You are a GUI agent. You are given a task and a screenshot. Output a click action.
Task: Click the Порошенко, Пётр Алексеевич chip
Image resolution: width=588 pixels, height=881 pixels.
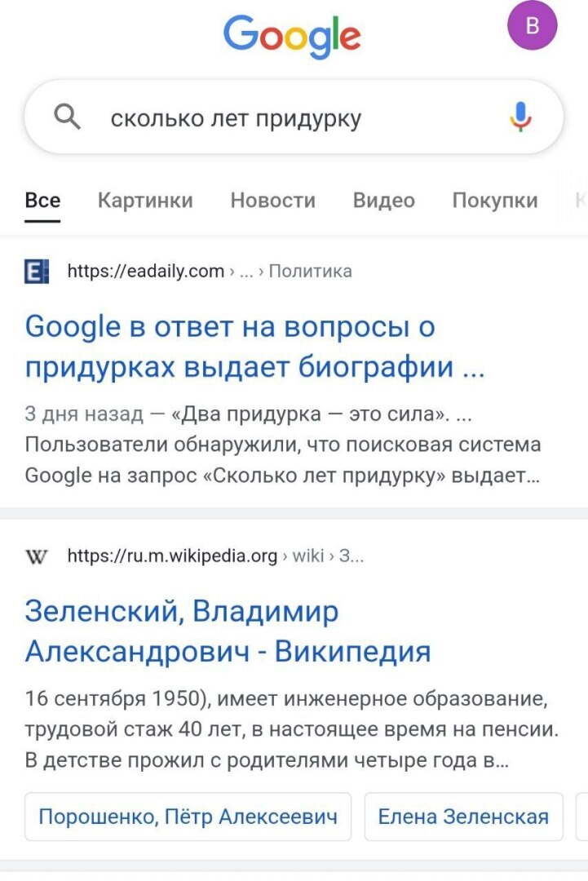[x=188, y=816]
